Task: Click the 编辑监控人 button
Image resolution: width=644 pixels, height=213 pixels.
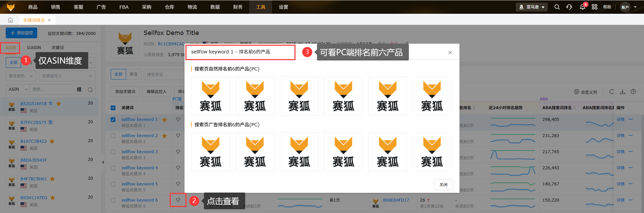Action: pyautogui.click(x=157, y=92)
